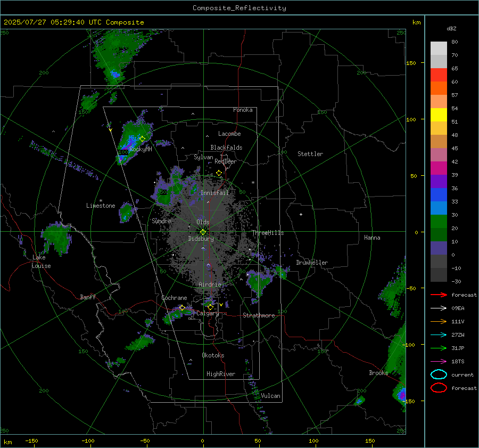The width and height of the screenshot is (479, 448).
Task: Click the Stettler label
Action: [310, 154]
